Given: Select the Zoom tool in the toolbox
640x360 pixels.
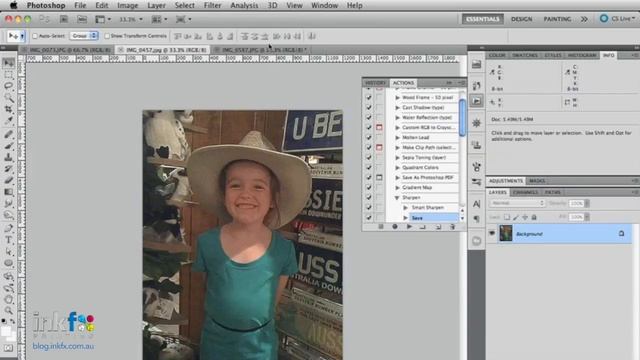Looking at the screenshot, I should click(x=9, y=311).
